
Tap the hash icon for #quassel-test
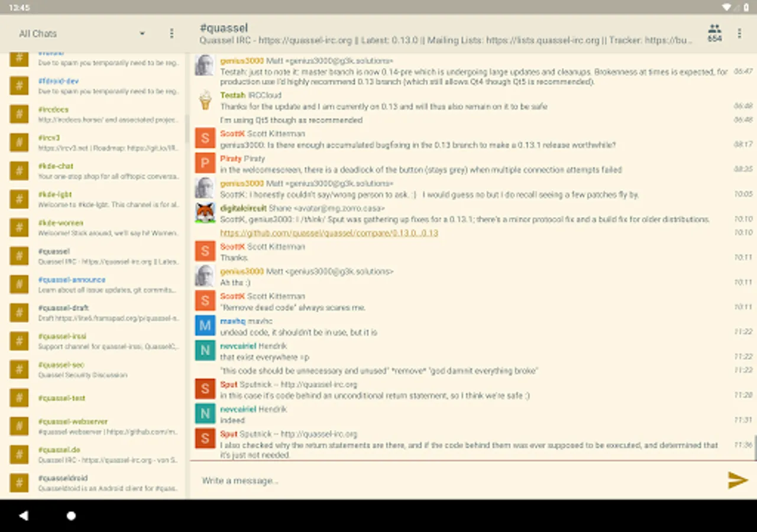click(x=19, y=398)
